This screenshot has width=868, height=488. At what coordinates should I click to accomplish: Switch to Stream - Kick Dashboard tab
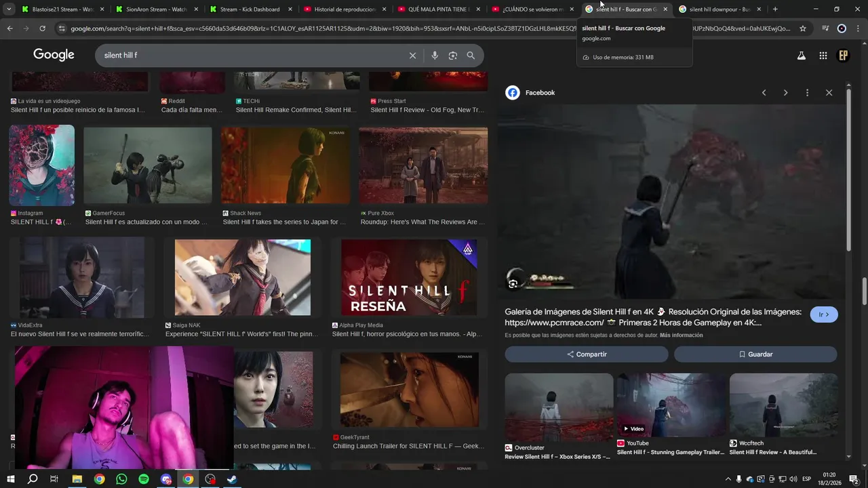click(x=250, y=9)
